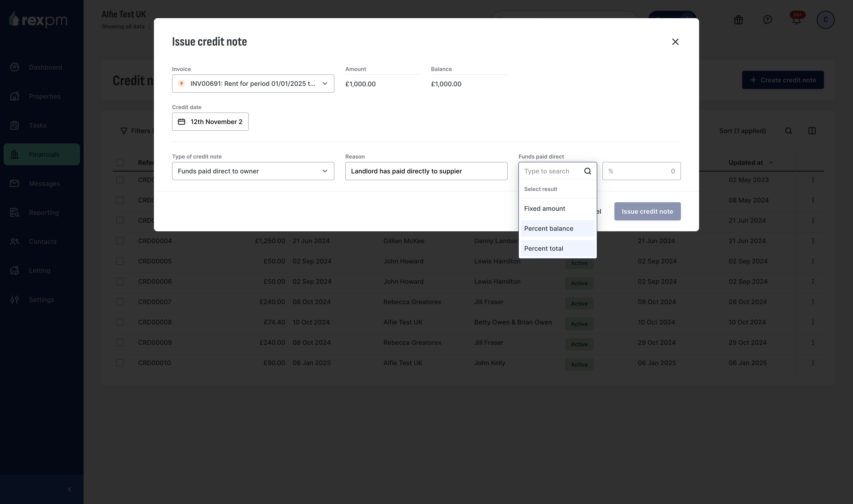Image resolution: width=853 pixels, height=504 pixels.
Task: Click the calendar icon in Credit date
Action: click(x=182, y=122)
